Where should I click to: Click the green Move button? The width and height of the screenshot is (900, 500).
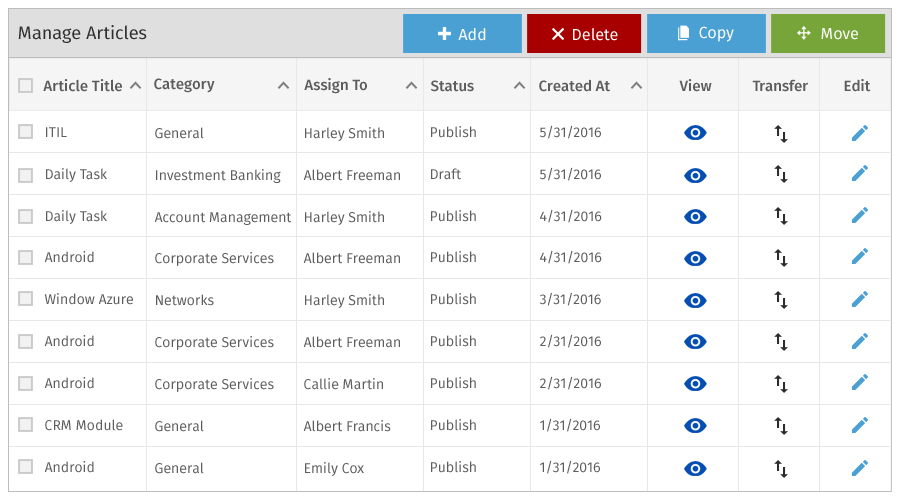[828, 34]
